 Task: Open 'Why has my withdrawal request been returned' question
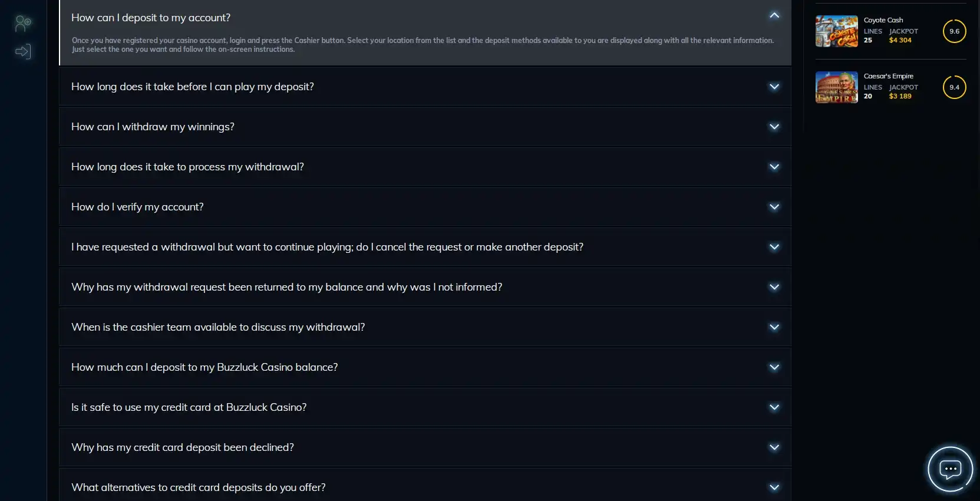(x=286, y=287)
